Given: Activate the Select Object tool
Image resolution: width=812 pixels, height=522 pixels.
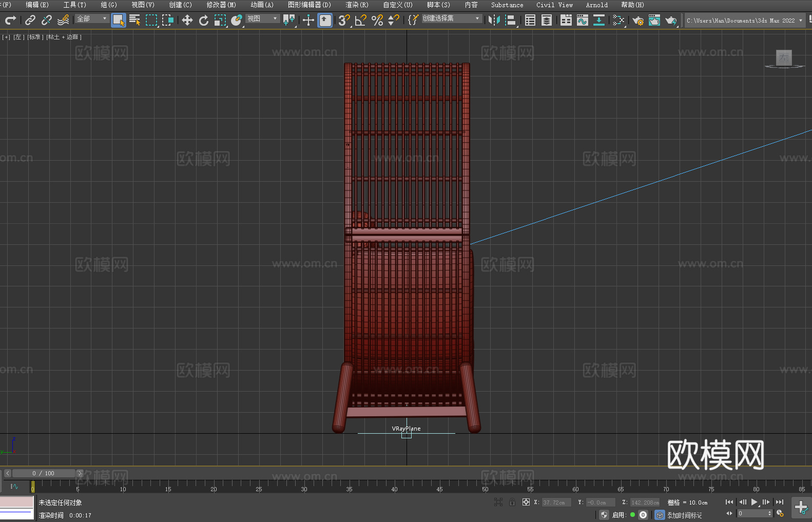Looking at the screenshot, I should (x=119, y=20).
